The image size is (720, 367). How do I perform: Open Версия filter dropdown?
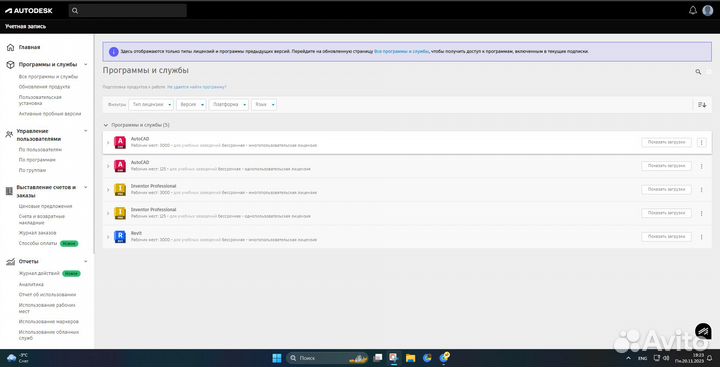pos(191,105)
